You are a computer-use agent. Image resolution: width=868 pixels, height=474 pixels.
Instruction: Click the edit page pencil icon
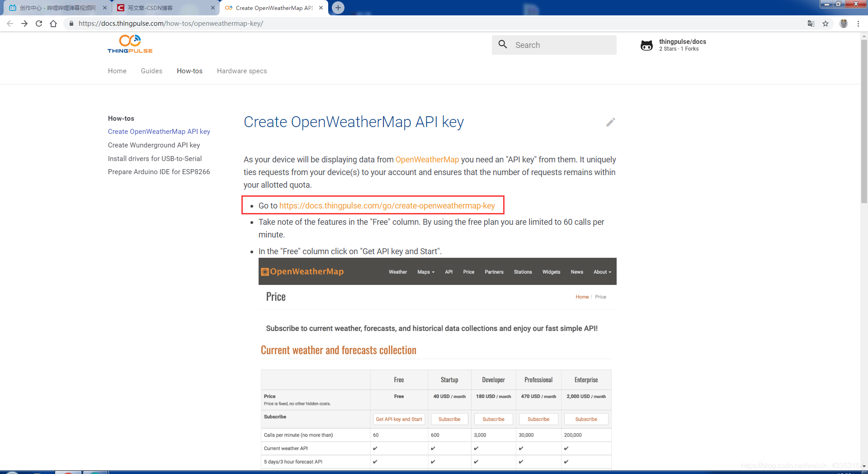611,122
